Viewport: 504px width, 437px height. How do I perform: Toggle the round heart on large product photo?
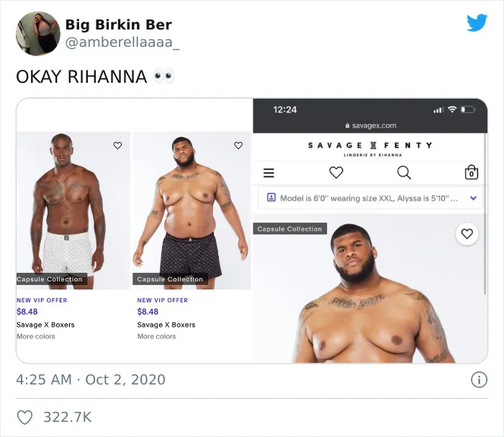pyautogui.click(x=467, y=233)
